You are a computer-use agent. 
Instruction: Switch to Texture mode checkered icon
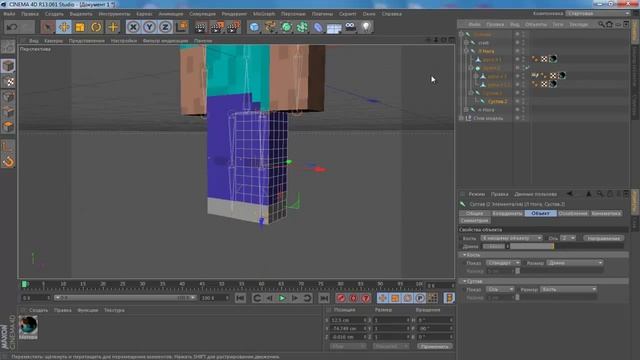point(8,82)
